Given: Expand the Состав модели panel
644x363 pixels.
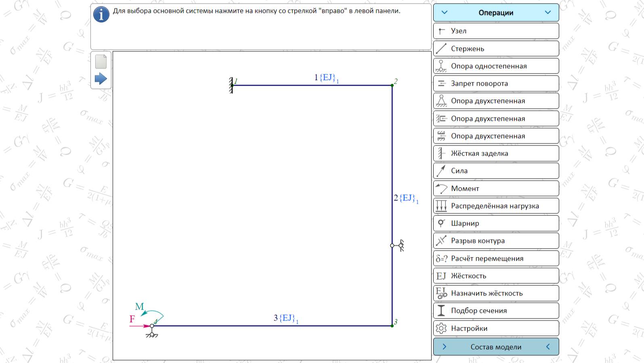Looking at the screenshot, I should click(496, 347).
